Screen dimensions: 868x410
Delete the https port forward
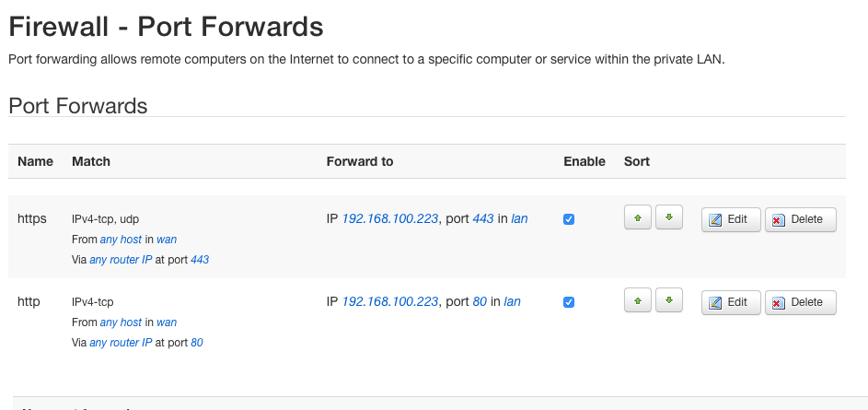tap(800, 220)
